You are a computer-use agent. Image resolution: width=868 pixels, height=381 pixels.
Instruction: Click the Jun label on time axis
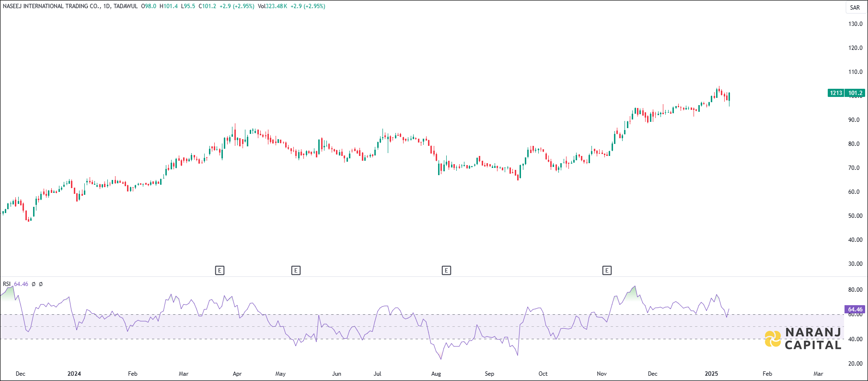[x=337, y=374]
